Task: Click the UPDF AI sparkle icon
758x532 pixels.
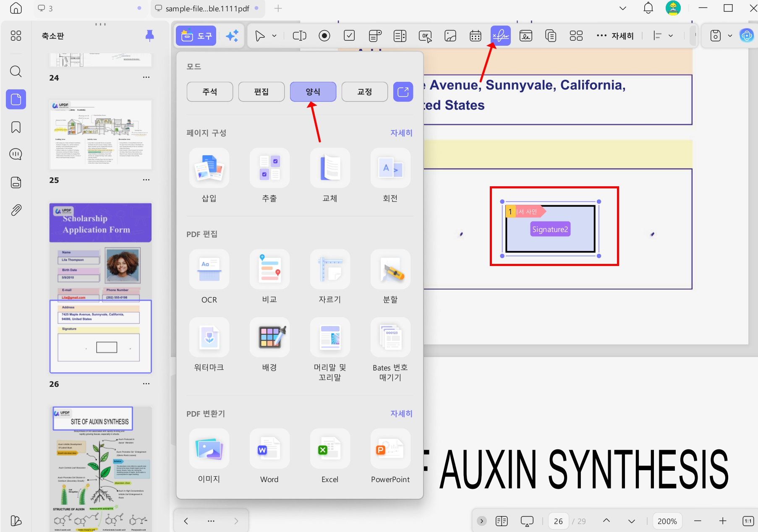Action: click(x=232, y=36)
